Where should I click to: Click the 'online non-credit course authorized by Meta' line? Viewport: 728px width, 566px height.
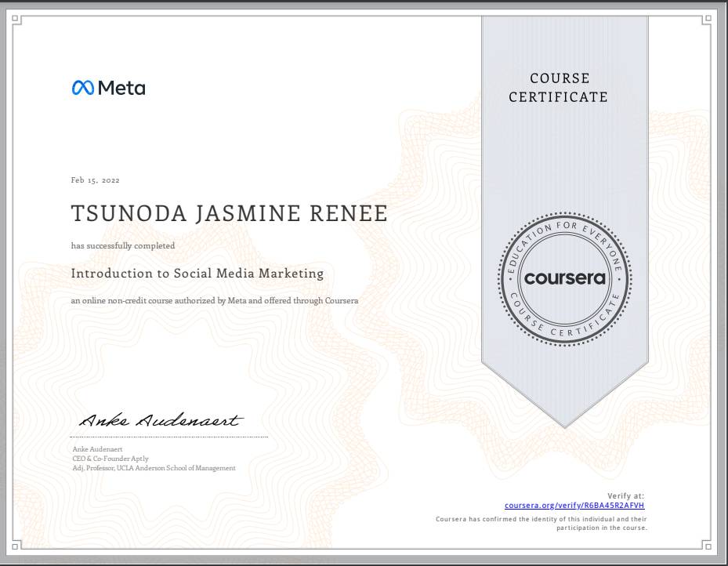(x=215, y=300)
